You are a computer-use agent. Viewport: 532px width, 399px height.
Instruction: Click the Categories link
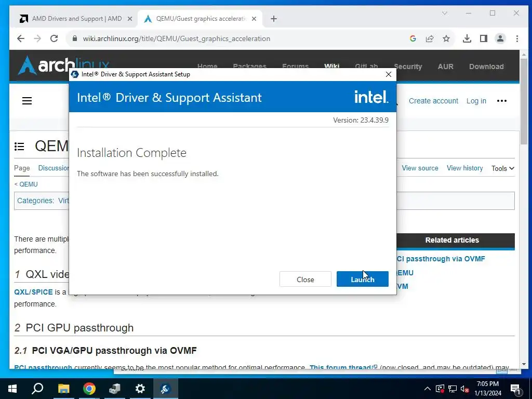35,201
